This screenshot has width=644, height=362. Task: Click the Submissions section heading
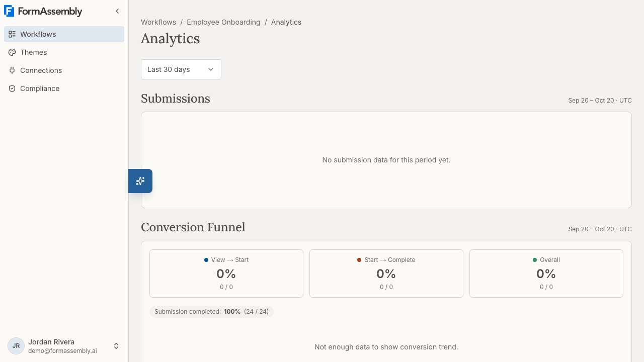coord(176,99)
